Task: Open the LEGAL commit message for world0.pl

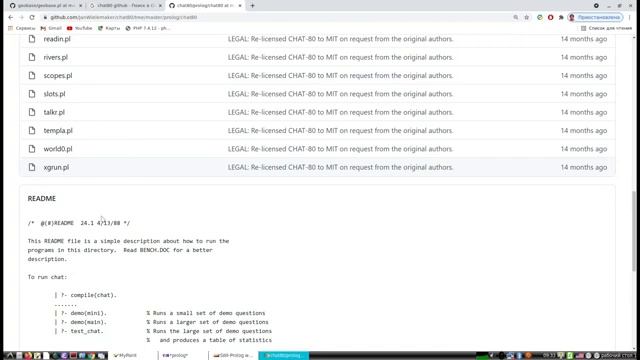Action: pos(340,149)
